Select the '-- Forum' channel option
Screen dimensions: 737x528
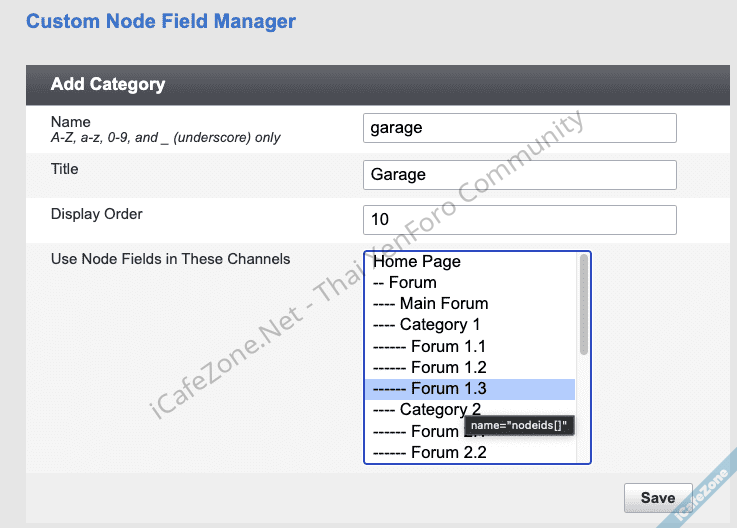point(404,282)
